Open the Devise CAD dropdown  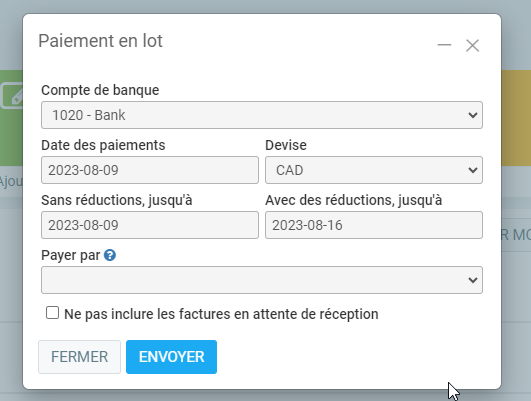tap(374, 170)
